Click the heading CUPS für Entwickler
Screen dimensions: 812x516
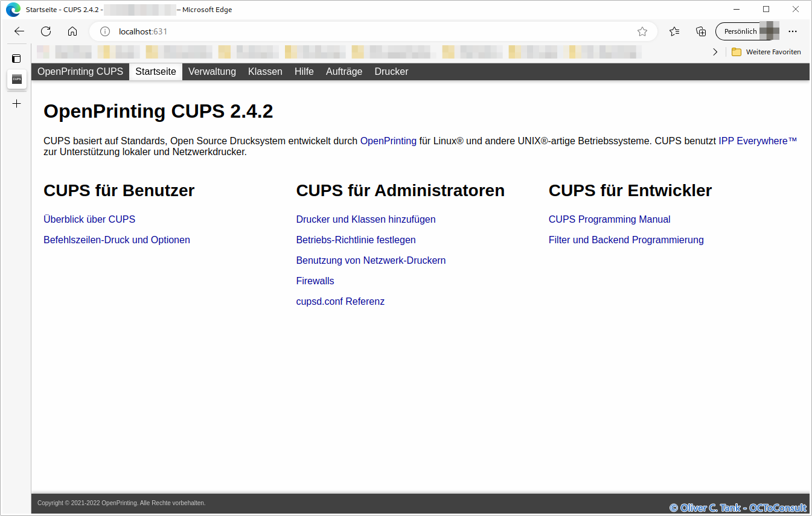(x=630, y=191)
